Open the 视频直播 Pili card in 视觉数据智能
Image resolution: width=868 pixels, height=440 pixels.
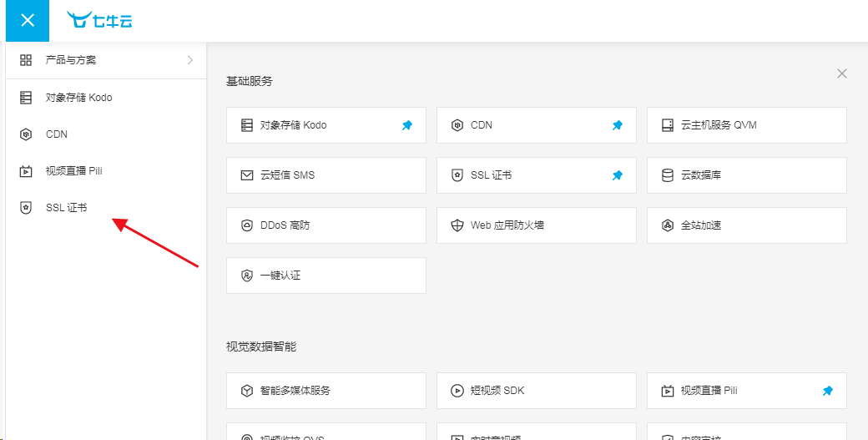(747, 391)
